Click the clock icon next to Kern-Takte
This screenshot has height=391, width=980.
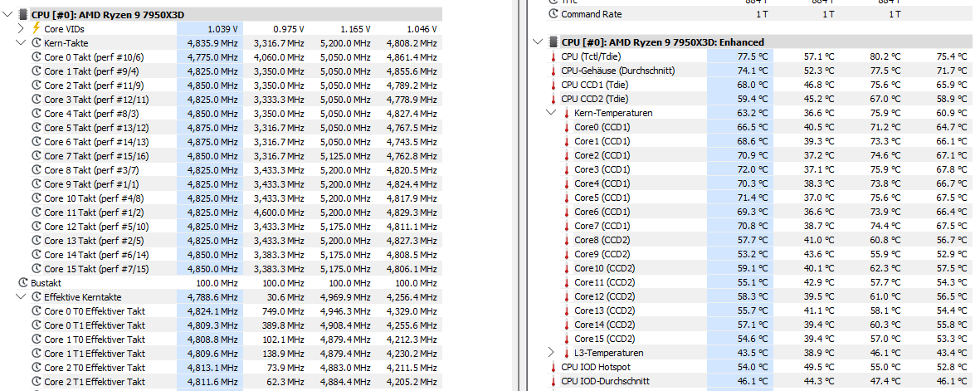(37, 42)
